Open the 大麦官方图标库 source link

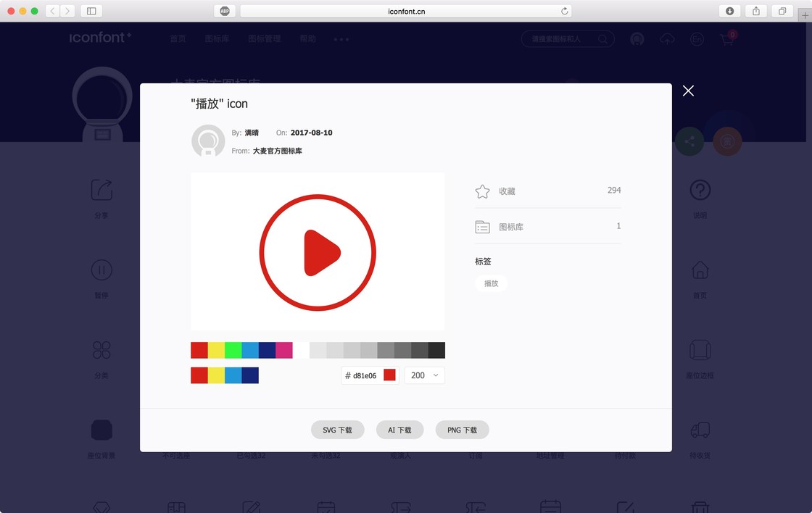[x=277, y=151]
